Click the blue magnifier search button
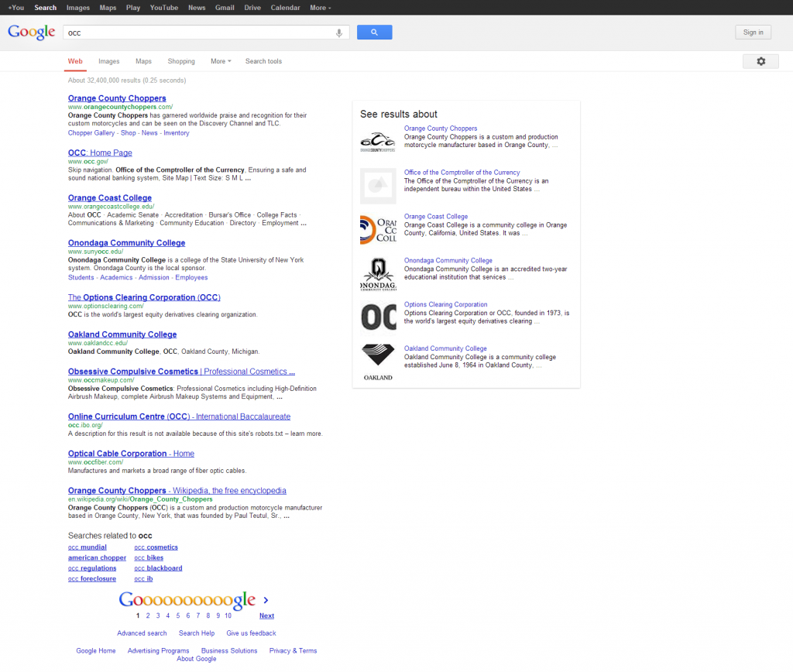The height and width of the screenshot is (672, 793). [374, 33]
